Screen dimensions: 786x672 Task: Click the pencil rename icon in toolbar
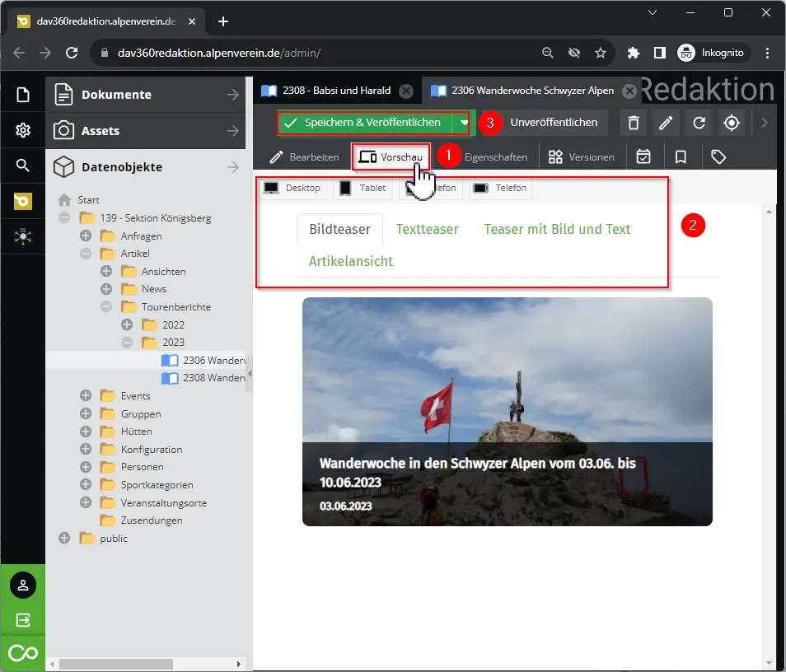(666, 123)
